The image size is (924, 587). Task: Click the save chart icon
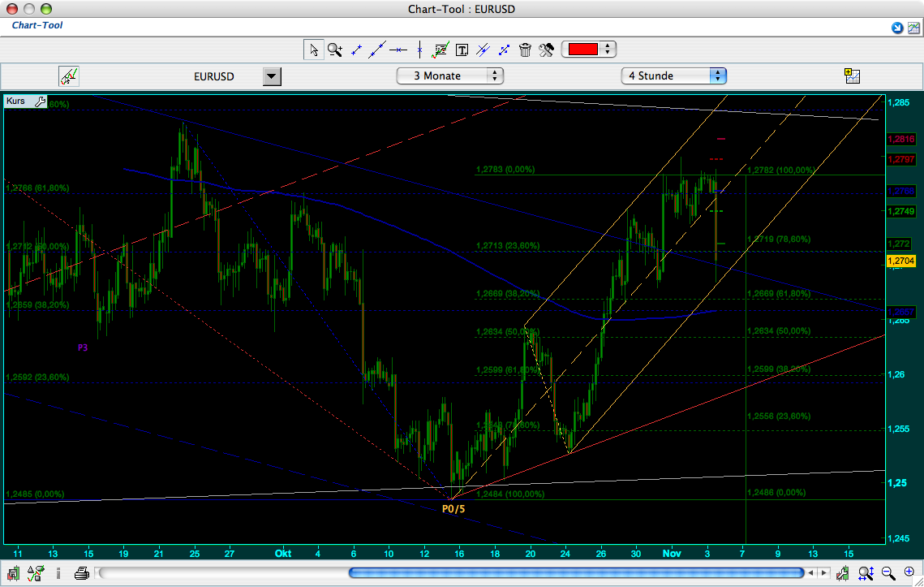[14, 573]
